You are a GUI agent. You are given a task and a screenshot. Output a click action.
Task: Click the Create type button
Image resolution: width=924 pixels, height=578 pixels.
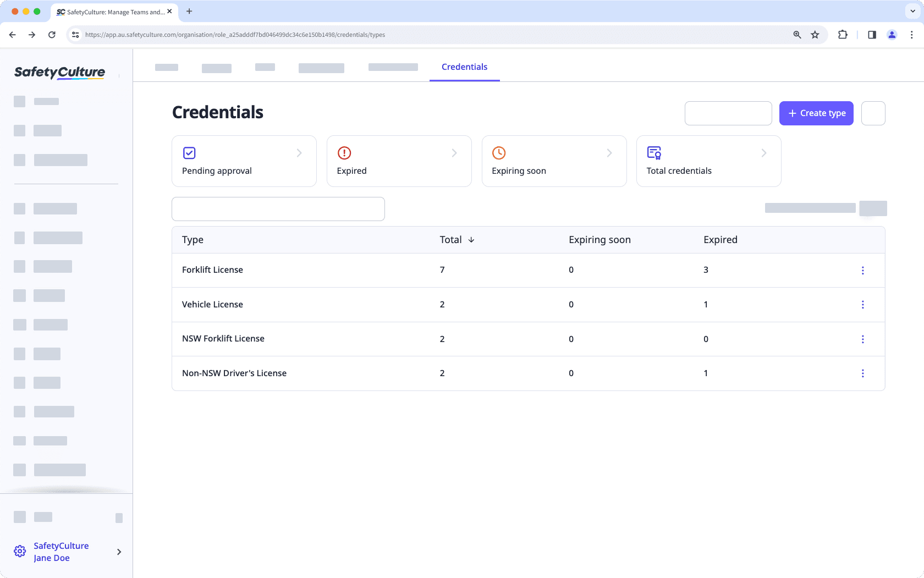point(816,113)
